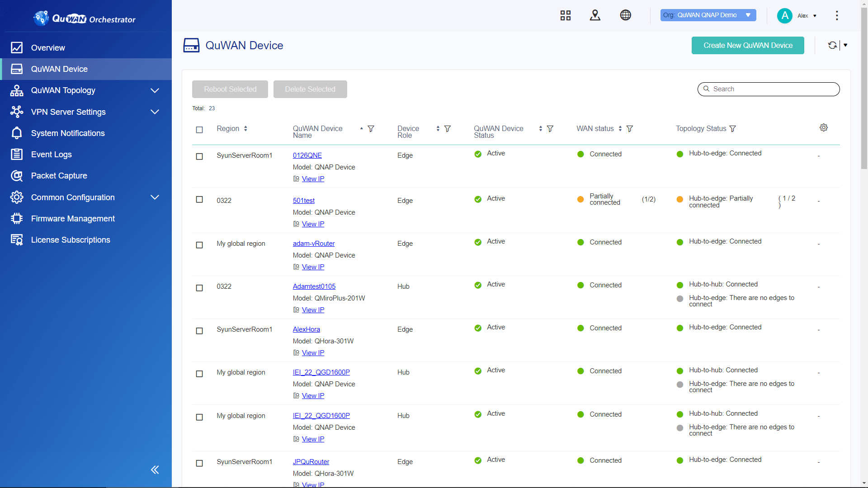868x488 pixels.
Task: Click the refresh icon next to Create New QuWAN Device
Action: pos(833,45)
